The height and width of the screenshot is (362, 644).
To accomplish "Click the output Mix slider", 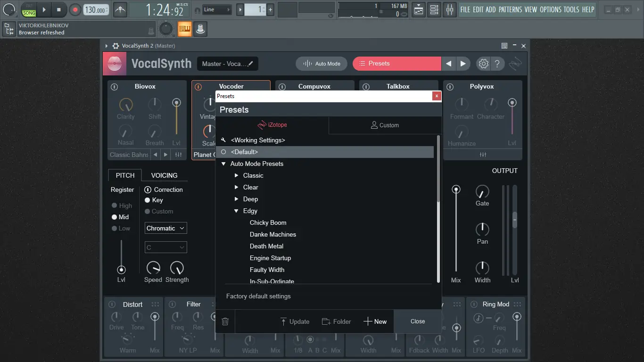I will point(456,229).
